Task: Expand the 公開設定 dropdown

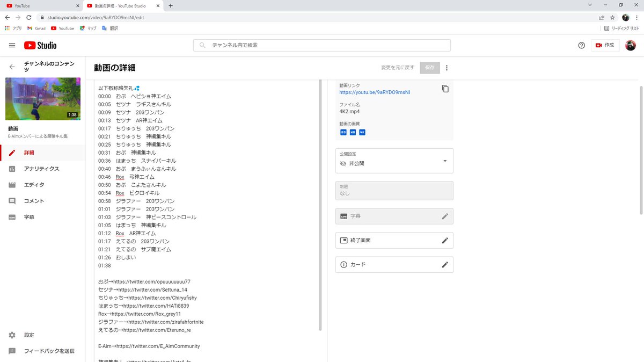Action: [394, 161]
